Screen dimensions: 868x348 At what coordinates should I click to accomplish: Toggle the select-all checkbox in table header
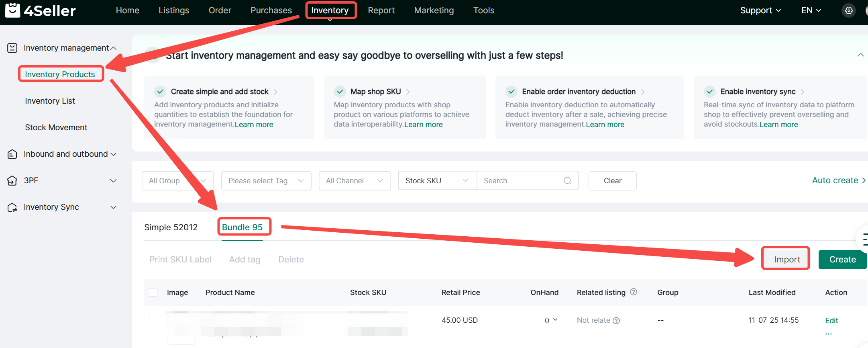pyautogui.click(x=153, y=293)
